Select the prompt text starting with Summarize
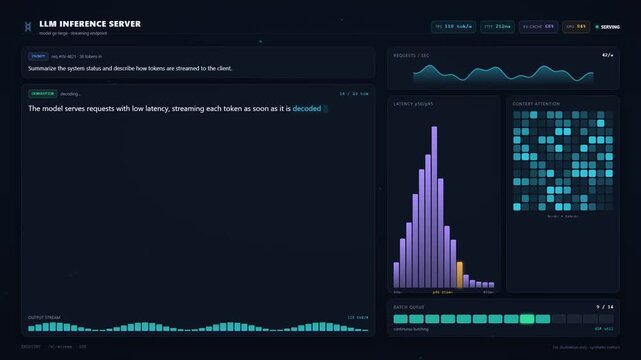The image size is (641, 360). pos(130,68)
